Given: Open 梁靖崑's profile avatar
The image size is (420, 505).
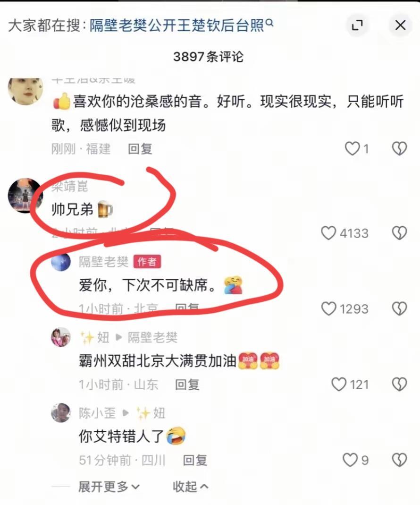Looking at the screenshot, I should point(25,196).
